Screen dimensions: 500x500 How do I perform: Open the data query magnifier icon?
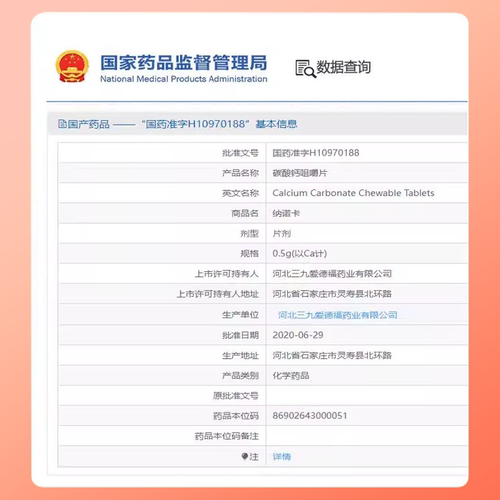[x=305, y=68]
